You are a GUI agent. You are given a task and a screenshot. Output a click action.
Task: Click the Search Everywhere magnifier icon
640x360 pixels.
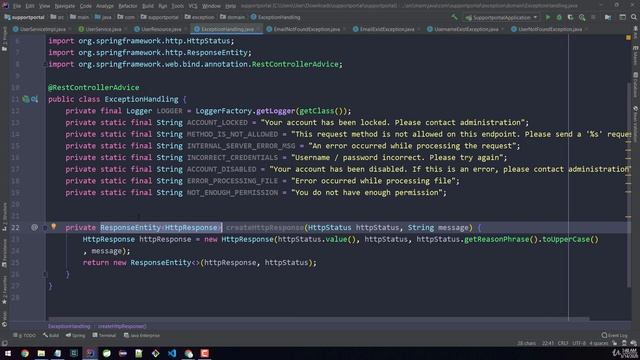634,17
